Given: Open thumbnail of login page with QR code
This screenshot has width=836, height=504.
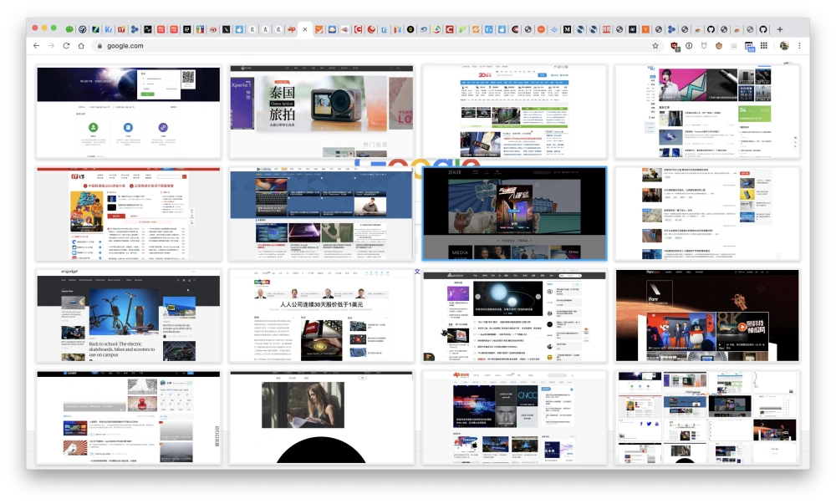Looking at the screenshot, I should point(128,112).
